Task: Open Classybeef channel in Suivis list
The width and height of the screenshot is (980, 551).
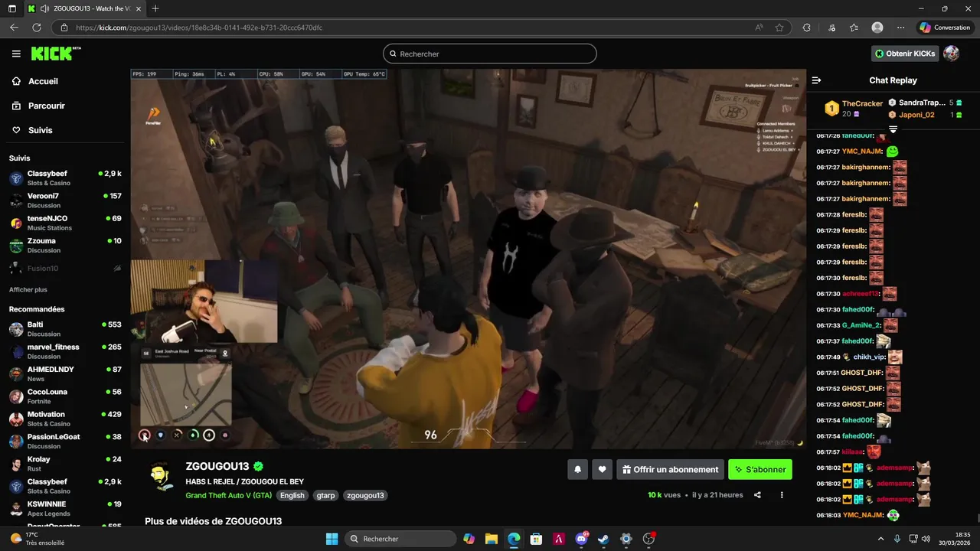Action: click(65, 178)
